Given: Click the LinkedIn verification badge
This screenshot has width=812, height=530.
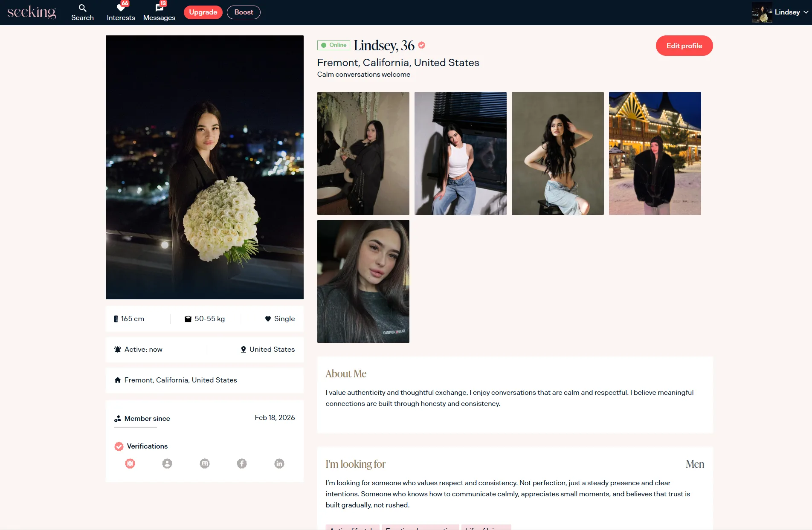Looking at the screenshot, I should (x=279, y=463).
